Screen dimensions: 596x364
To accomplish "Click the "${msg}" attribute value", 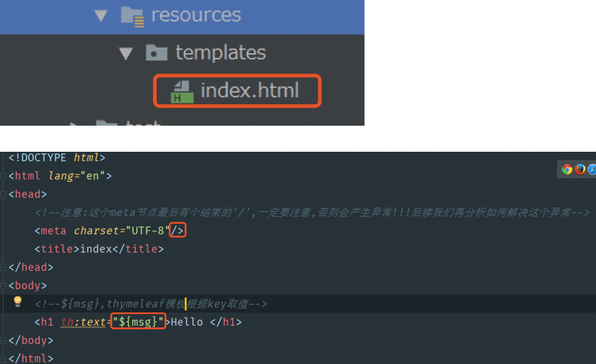I will tap(138, 322).
